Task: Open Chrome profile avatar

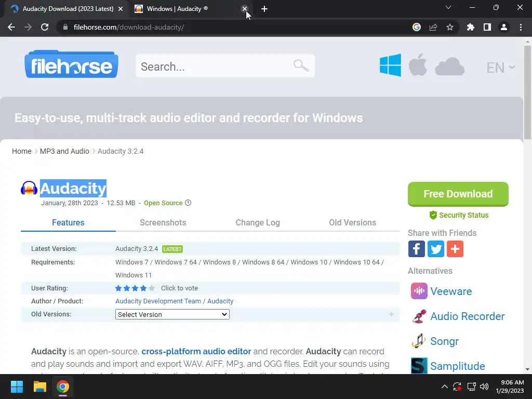Action: coord(504,27)
